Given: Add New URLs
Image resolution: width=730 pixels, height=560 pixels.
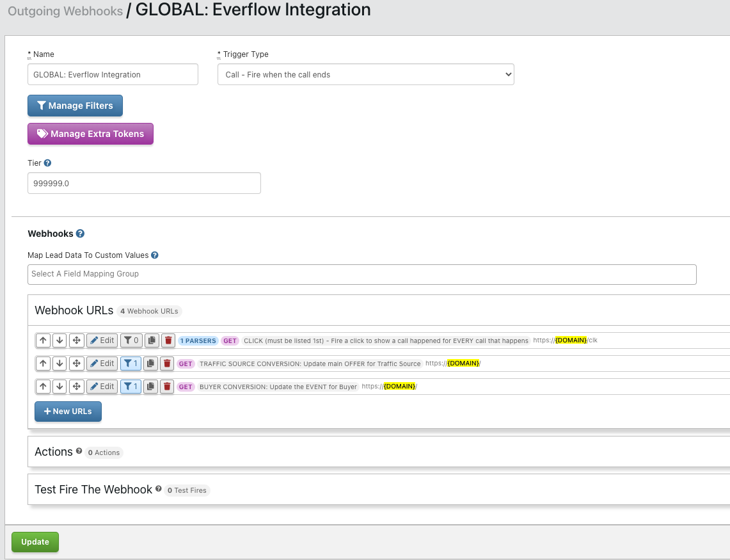Looking at the screenshot, I should (68, 412).
